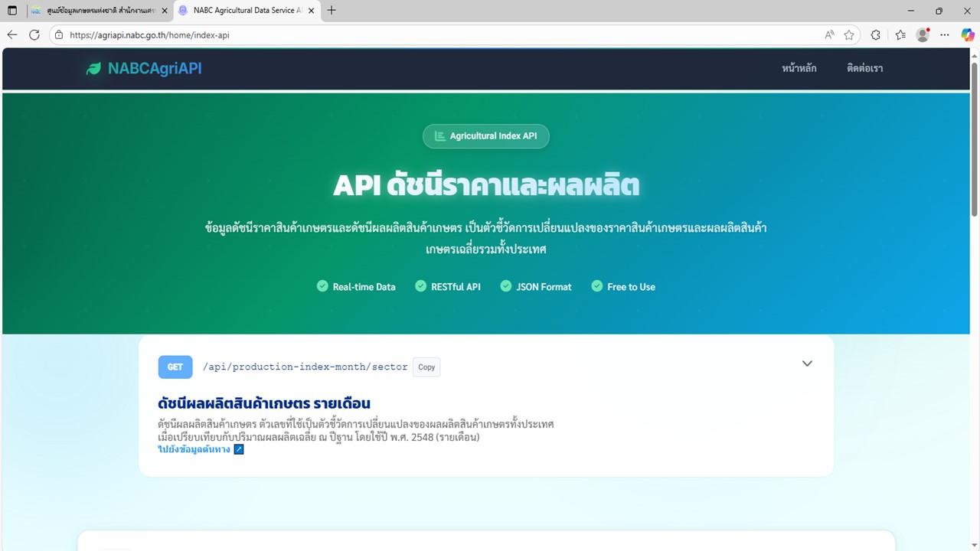Open site information in the address bar
Screen dimensions: 980x551
pos(59,34)
